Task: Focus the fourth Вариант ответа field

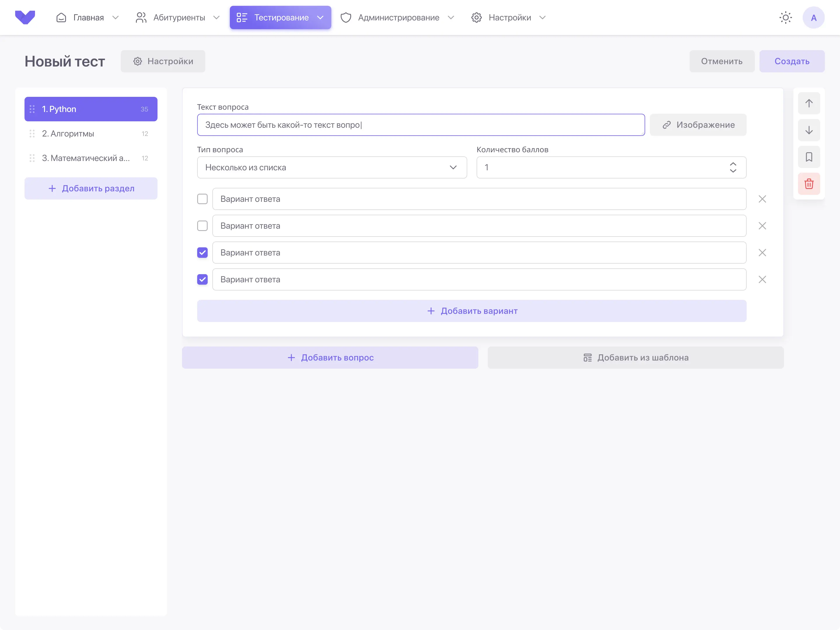Action: pos(479,279)
